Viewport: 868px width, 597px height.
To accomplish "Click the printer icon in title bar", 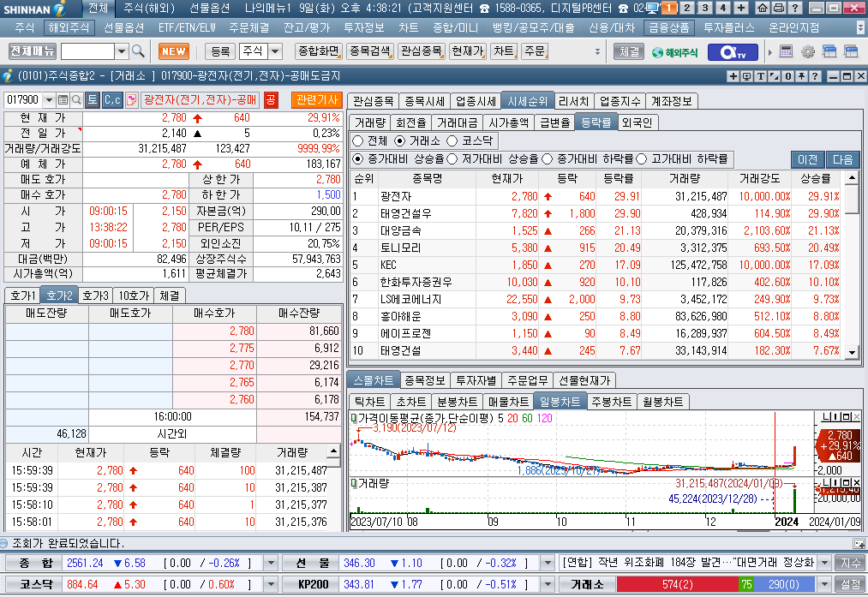I will point(778,8).
